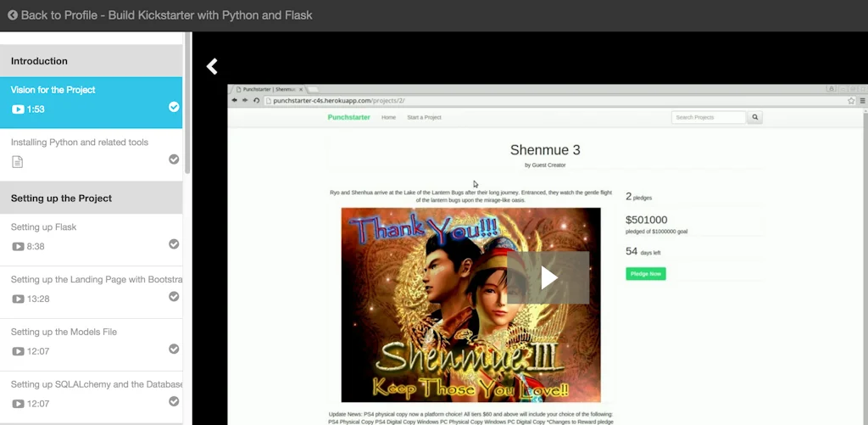Click the green Pledge Now button
Viewport: 868px width, 425px height.
[645, 274]
